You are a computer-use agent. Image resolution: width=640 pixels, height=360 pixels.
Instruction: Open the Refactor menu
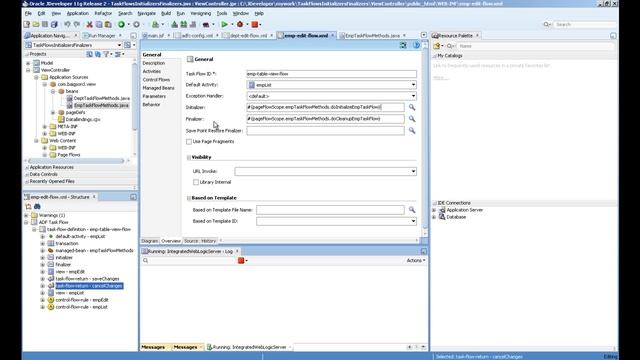click(x=103, y=13)
